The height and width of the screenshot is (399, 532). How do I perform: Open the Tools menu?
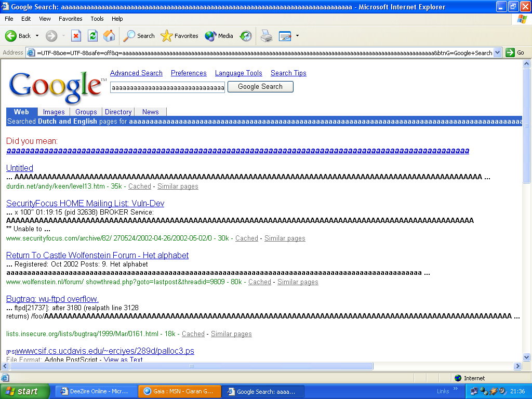(97, 19)
